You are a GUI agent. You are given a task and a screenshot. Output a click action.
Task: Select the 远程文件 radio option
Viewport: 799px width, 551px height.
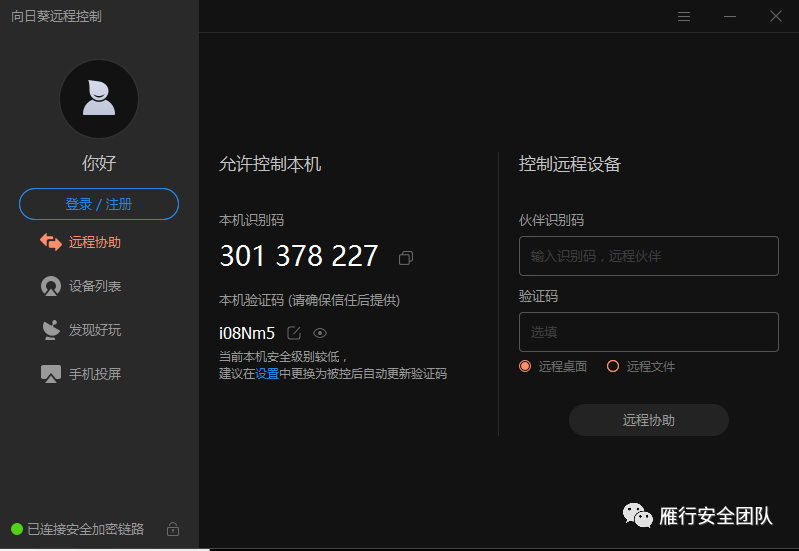click(x=613, y=366)
